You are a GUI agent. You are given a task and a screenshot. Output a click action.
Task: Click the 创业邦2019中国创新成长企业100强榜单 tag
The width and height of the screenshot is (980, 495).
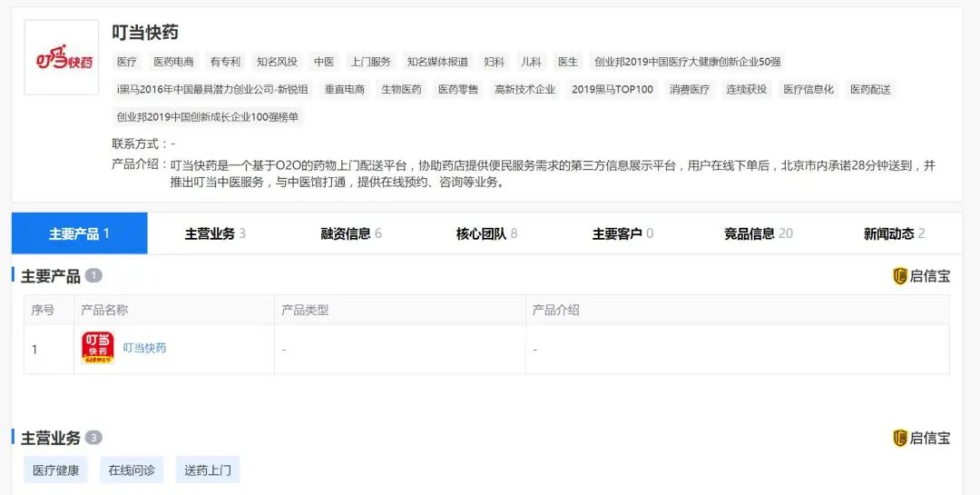point(208,116)
